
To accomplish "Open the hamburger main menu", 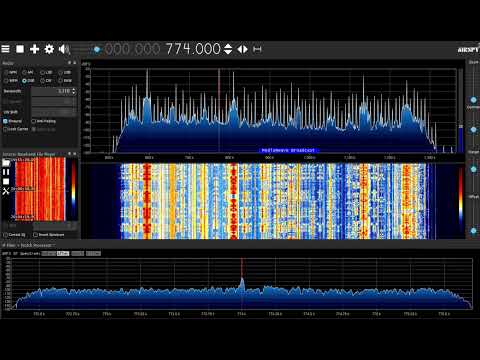I will point(5,49).
